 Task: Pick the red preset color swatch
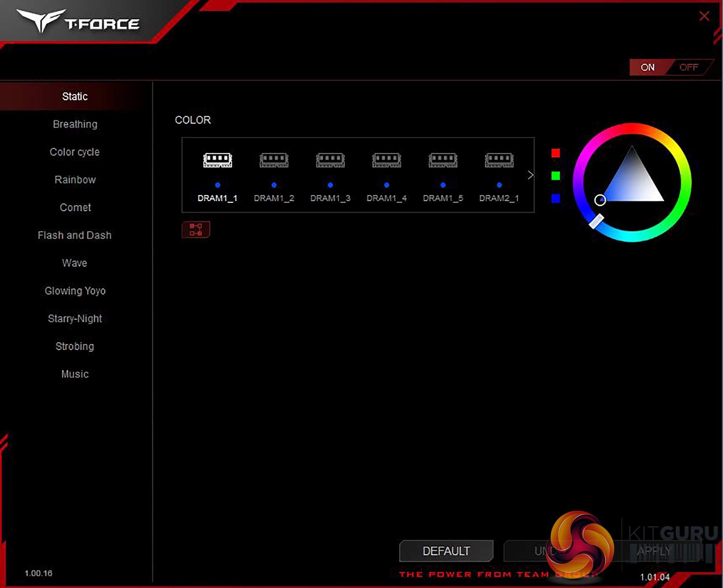pyautogui.click(x=555, y=153)
